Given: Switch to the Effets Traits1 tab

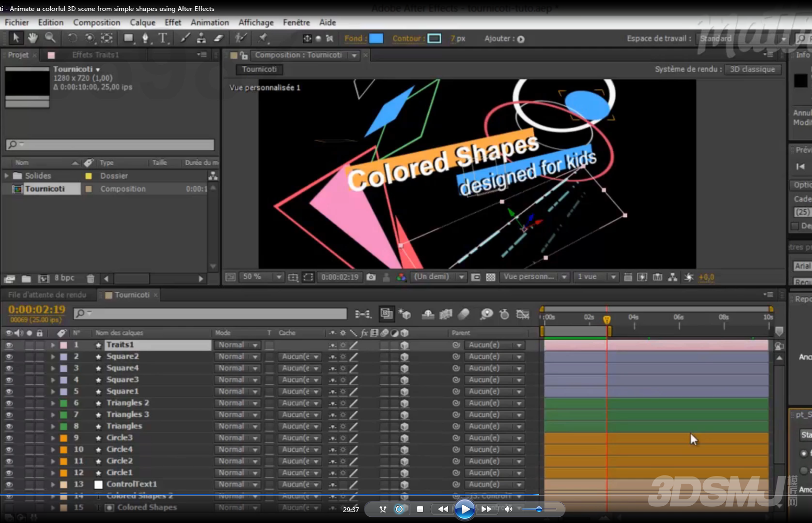Looking at the screenshot, I should [96, 55].
